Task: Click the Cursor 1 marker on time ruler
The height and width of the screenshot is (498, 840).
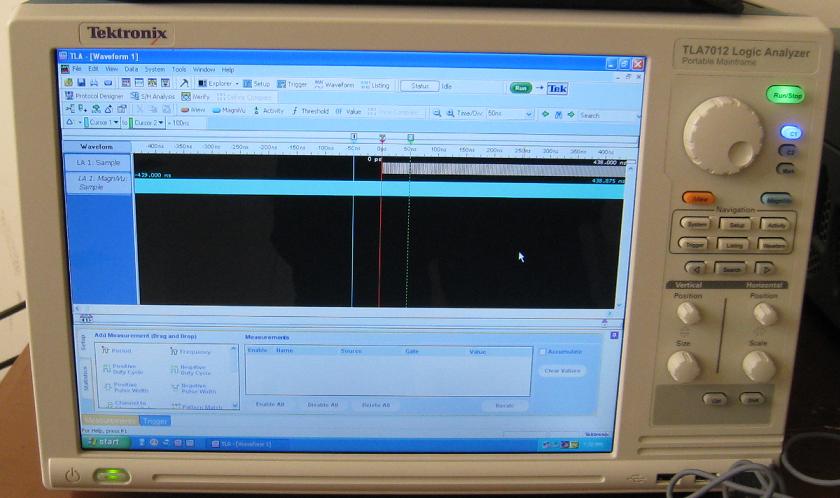Action: (x=354, y=137)
